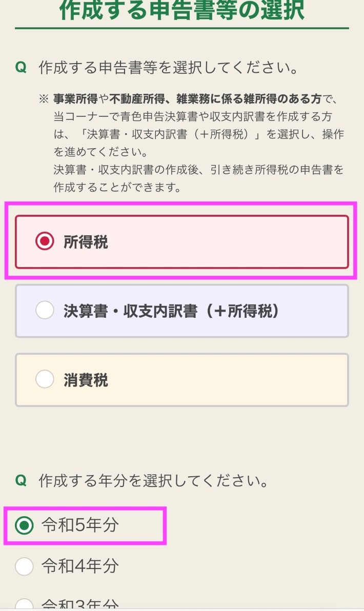Click the 令和4年分 label text

pyautogui.click(x=80, y=566)
